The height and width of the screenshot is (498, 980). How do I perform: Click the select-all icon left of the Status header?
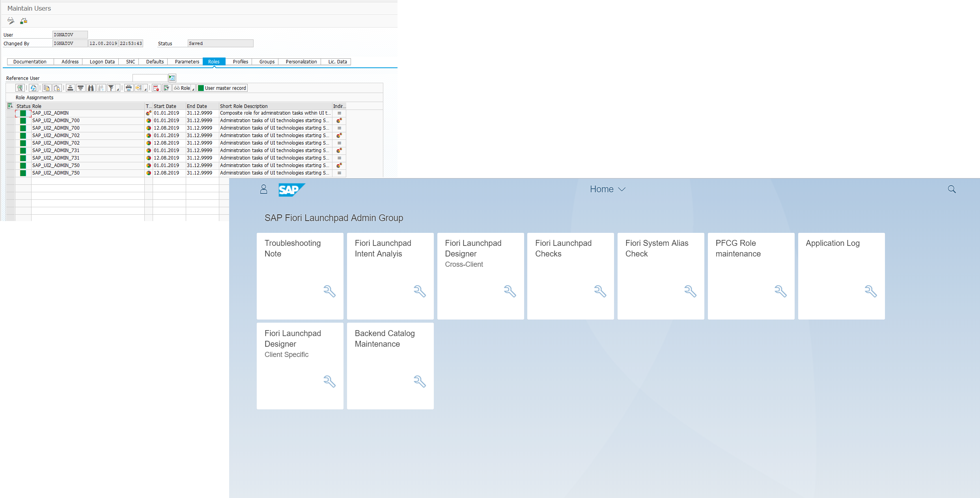[10, 106]
